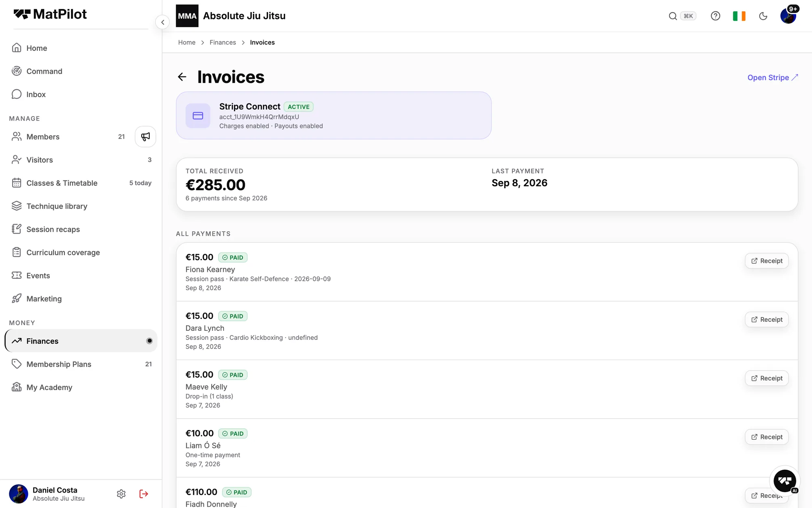View receipt for Fiona Kearney payment
The height and width of the screenshot is (508, 812).
click(x=767, y=261)
